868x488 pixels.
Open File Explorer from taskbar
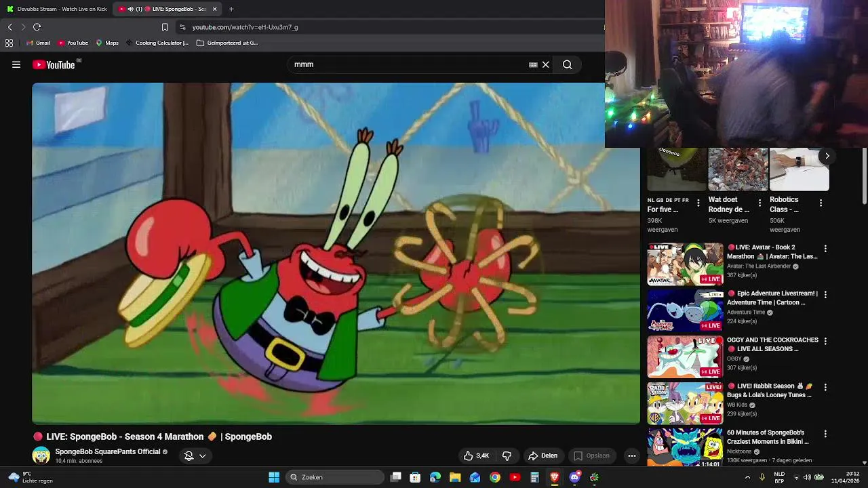(x=455, y=477)
